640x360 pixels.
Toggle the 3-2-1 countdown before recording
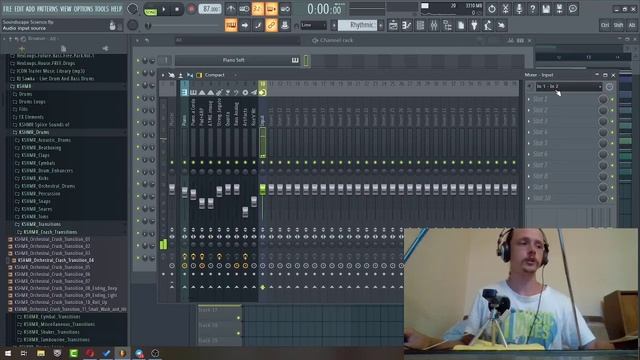(258, 9)
